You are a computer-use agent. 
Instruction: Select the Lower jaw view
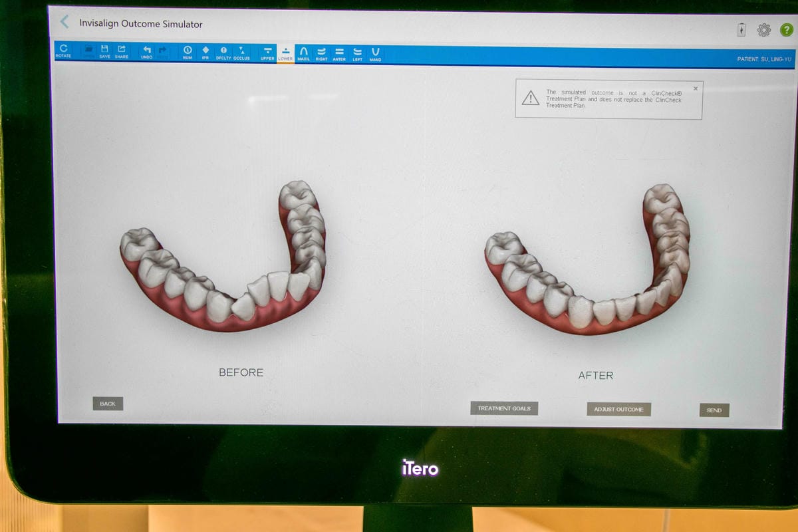(x=285, y=53)
